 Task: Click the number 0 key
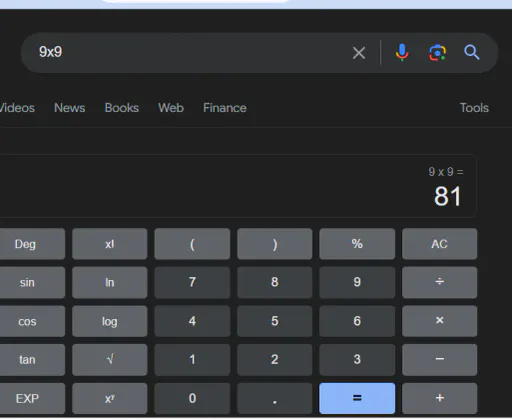click(x=192, y=398)
